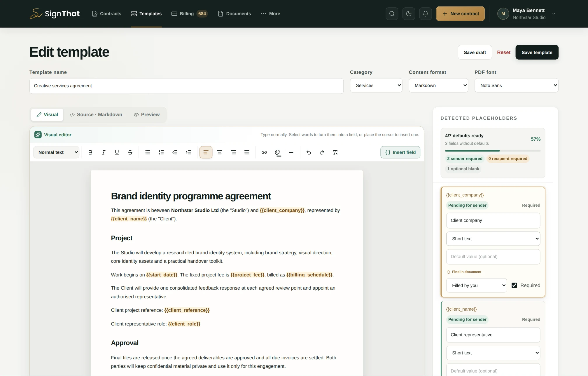
Task: Insert a numbered list
Action: click(161, 152)
